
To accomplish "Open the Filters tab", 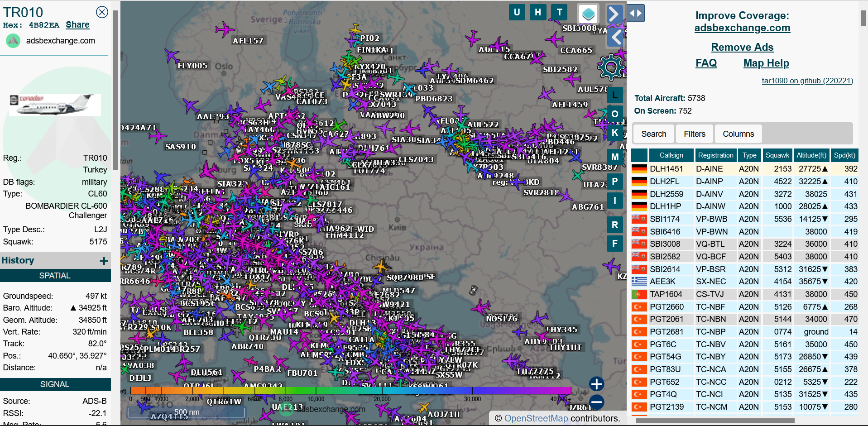I will pyautogui.click(x=695, y=134).
